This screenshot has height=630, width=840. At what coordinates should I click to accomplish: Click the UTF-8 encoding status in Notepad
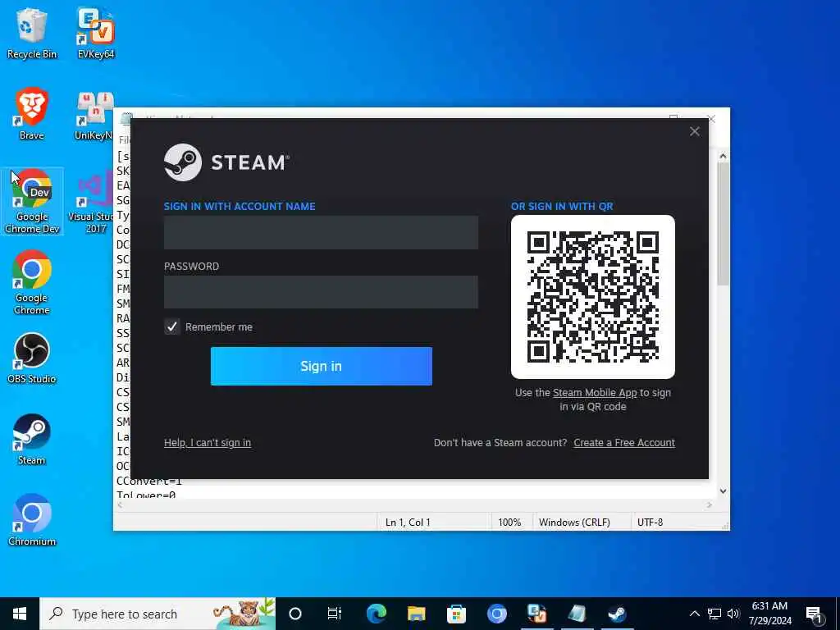click(x=650, y=522)
